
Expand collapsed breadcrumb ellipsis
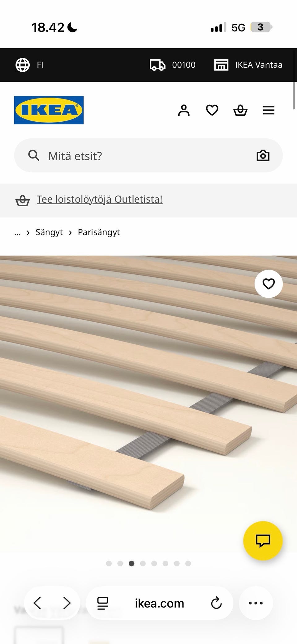tap(17, 233)
